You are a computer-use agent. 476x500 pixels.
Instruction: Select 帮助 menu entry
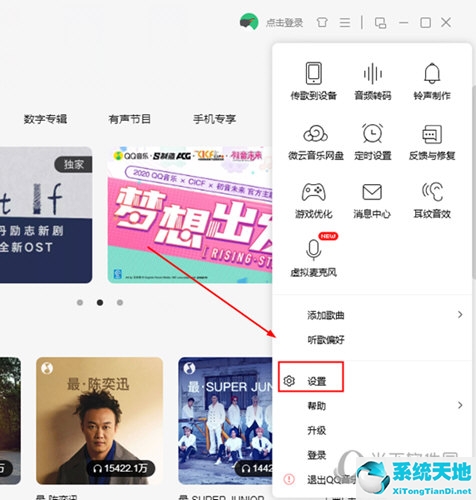pos(316,406)
